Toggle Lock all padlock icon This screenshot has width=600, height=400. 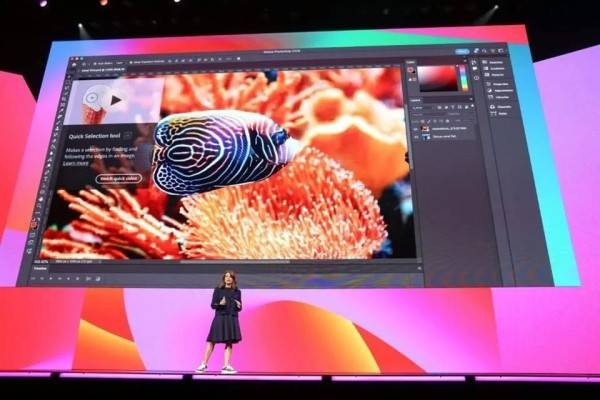[447, 121]
